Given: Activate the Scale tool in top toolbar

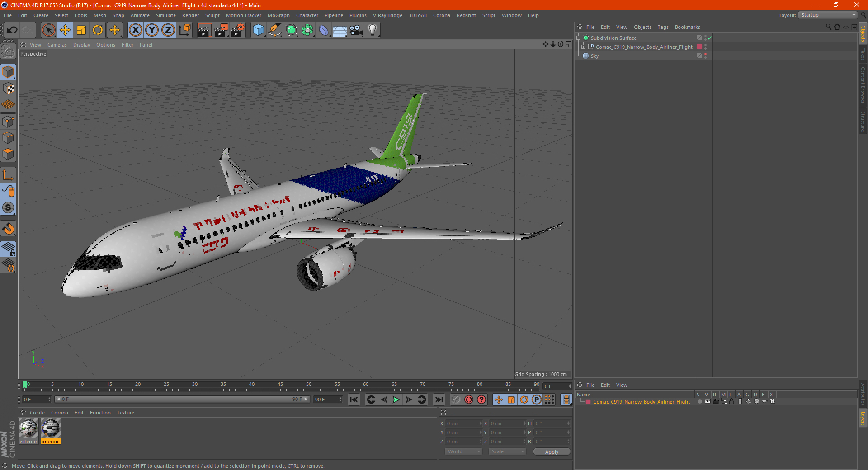Looking at the screenshot, I should 81,30.
